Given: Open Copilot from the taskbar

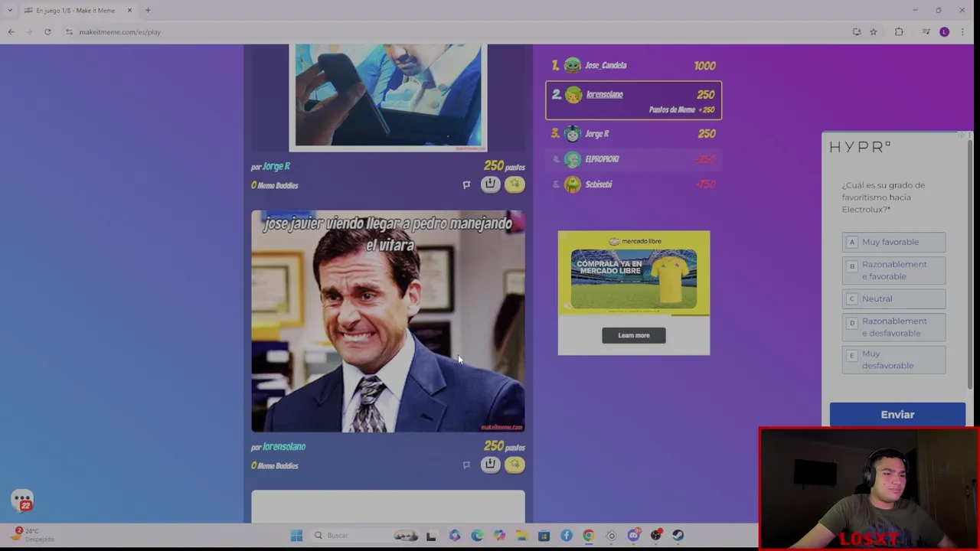Looking at the screenshot, I should (x=499, y=536).
